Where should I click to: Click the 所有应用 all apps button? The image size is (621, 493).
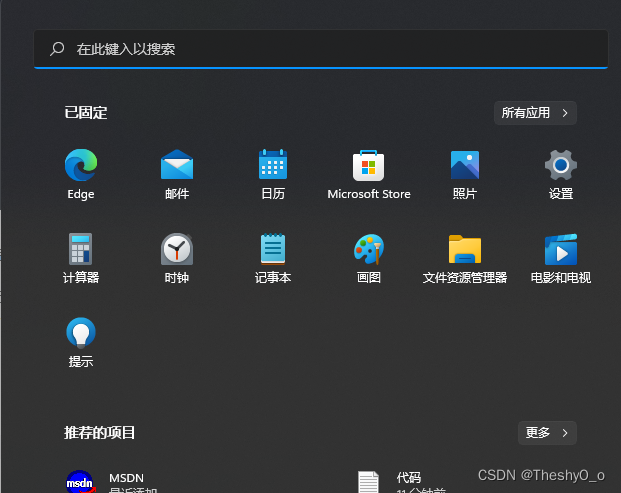point(535,113)
